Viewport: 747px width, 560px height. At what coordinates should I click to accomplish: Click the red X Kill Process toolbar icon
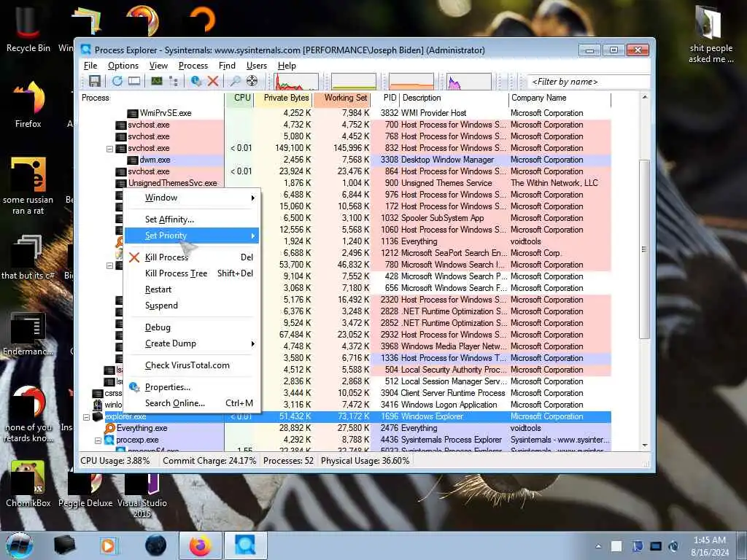(x=213, y=82)
